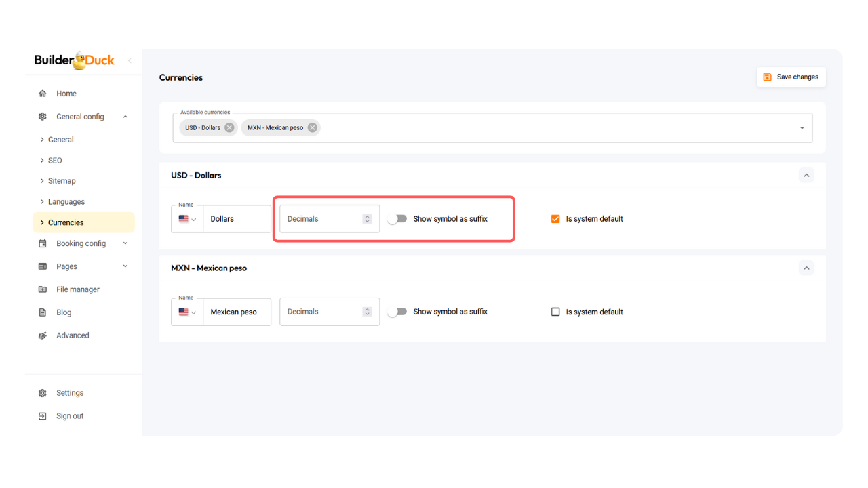Remove the USD - Dollars chip

pyautogui.click(x=229, y=128)
